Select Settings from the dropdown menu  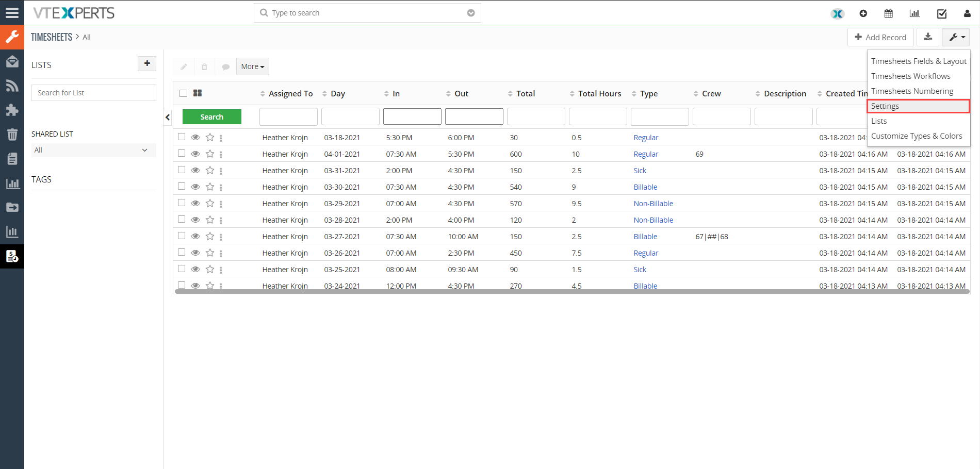click(919, 106)
